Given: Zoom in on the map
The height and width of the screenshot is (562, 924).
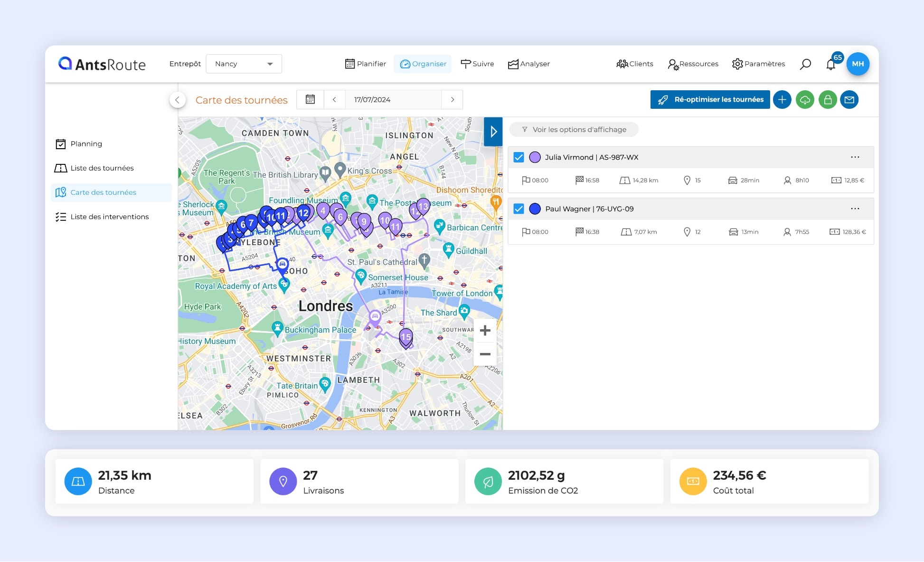Looking at the screenshot, I should [x=485, y=331].
